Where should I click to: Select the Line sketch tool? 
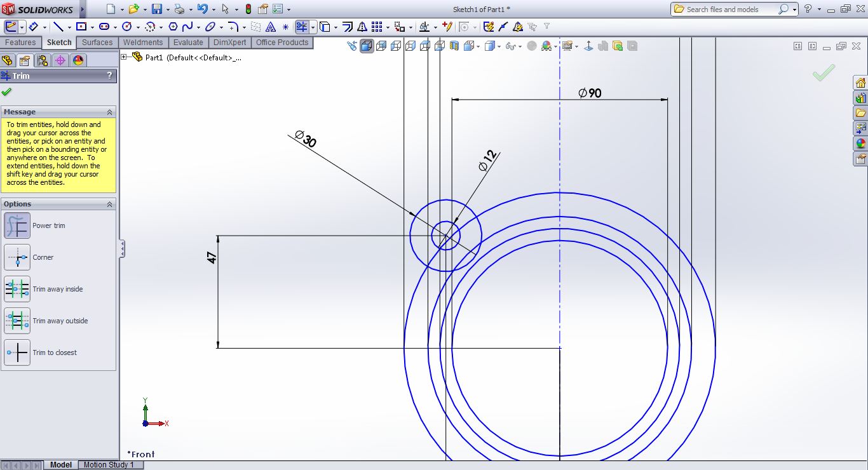point(58,26)
